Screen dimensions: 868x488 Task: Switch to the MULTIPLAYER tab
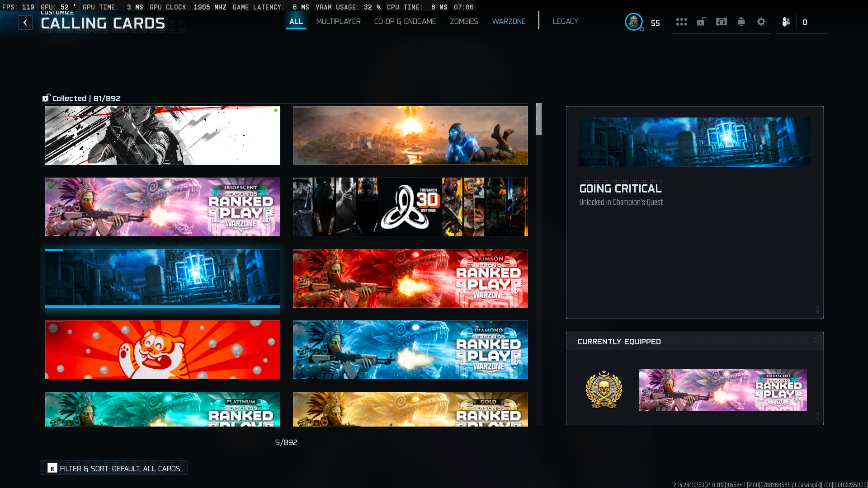point(338,22)
